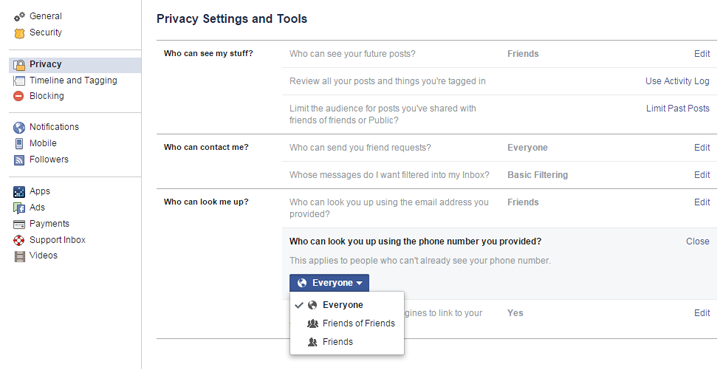Open Support Inbox section
This screenshot has width=728, height=369.
(58, 240)
